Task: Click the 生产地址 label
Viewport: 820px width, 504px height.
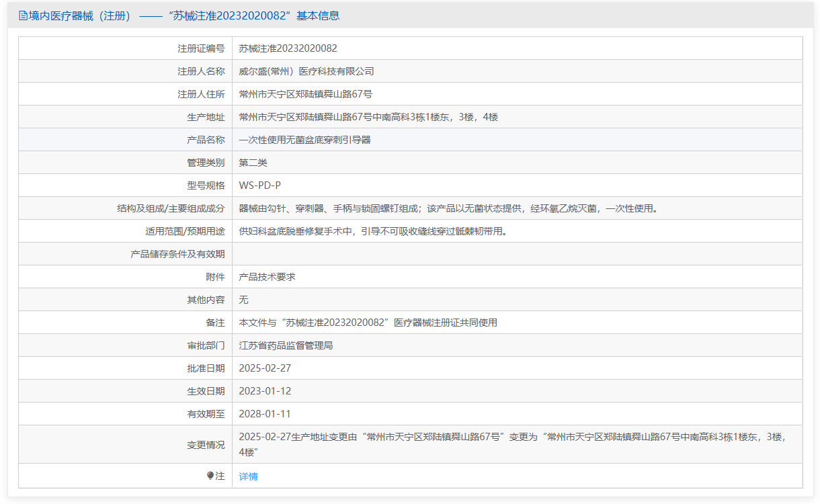Action: [206, 117]
